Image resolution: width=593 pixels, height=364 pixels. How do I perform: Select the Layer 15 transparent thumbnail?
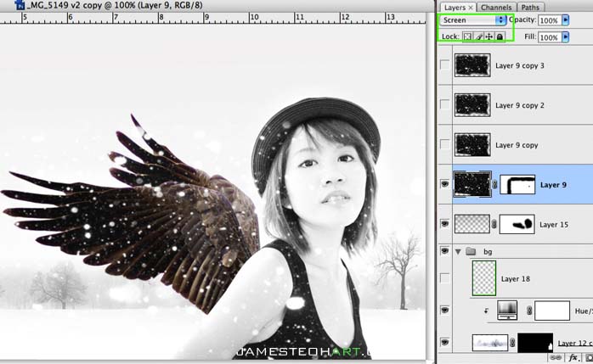[472, 224]
